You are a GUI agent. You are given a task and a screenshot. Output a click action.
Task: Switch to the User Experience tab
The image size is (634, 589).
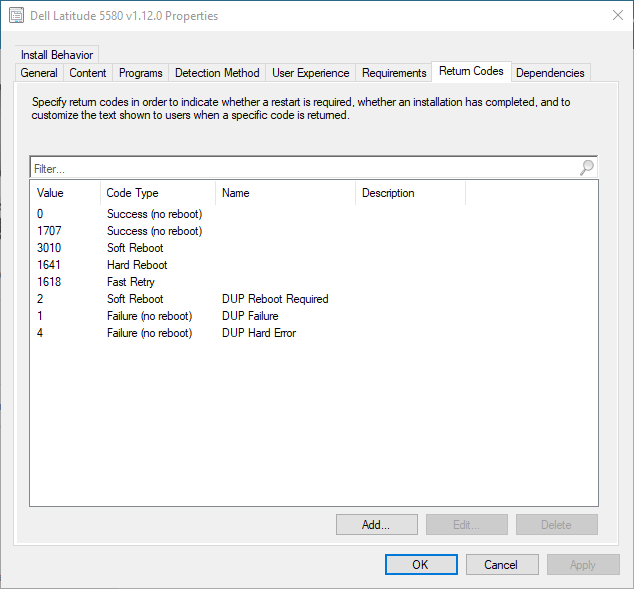311,73
